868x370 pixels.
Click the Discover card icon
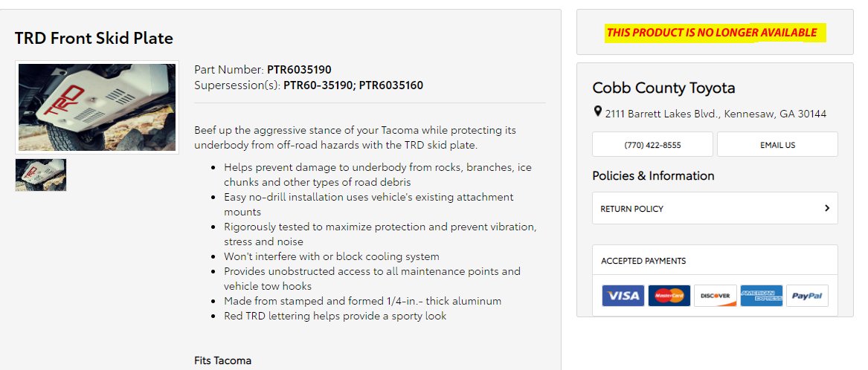point(716,296)
